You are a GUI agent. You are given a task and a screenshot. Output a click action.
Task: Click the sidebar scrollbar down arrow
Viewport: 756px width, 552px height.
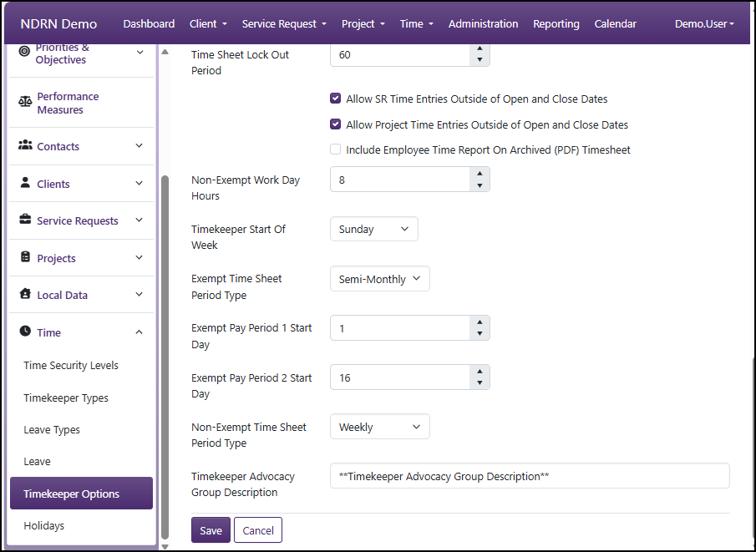tap(165, 547)
